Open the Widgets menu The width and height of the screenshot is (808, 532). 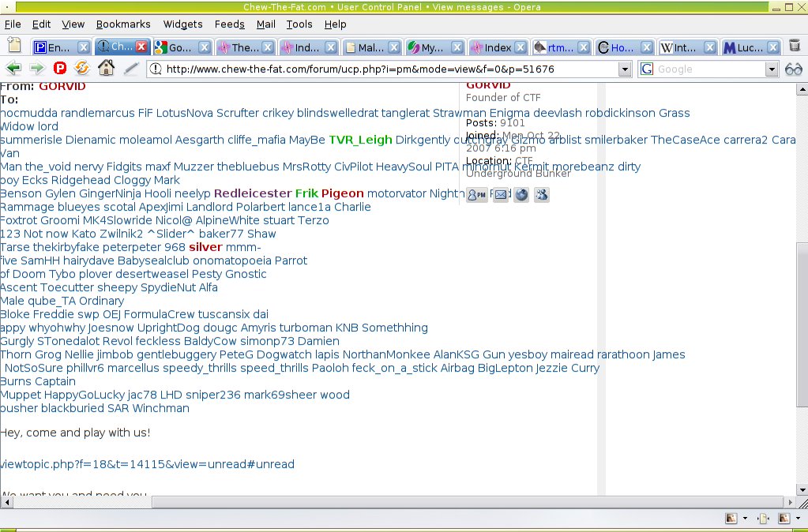pyautogui.click(x=182, y=24)
